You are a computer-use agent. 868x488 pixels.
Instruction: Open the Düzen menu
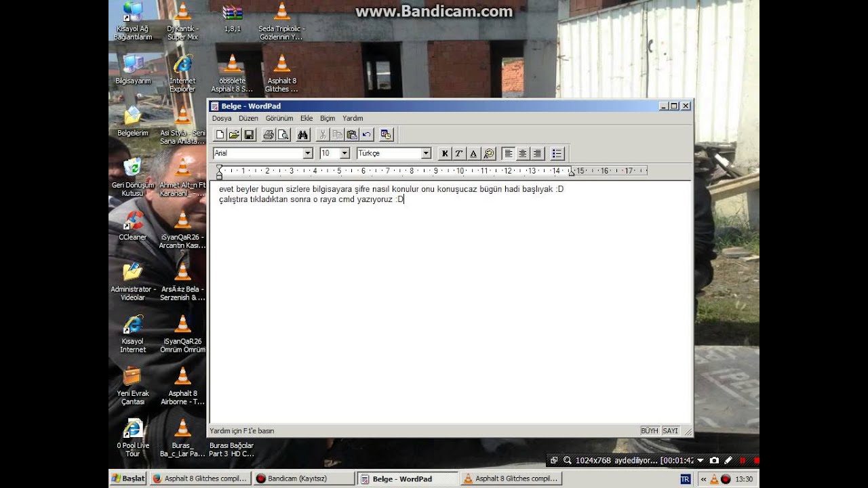248,118
